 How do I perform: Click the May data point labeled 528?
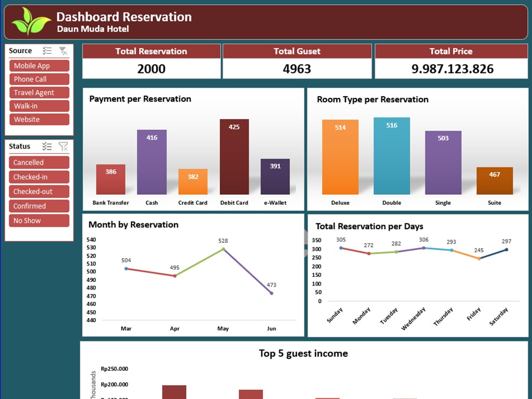pyautogui.click(x=223, y=249)
